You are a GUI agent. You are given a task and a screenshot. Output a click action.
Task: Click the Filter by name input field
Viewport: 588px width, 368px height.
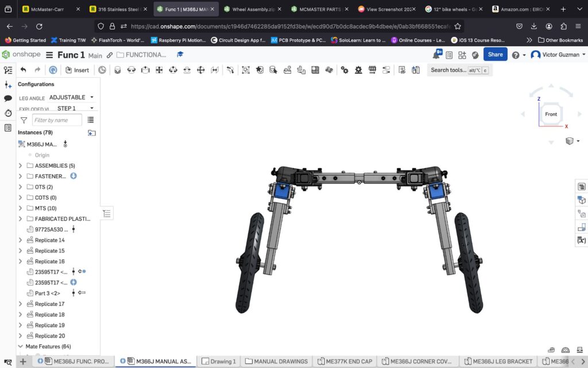(56, 120)
